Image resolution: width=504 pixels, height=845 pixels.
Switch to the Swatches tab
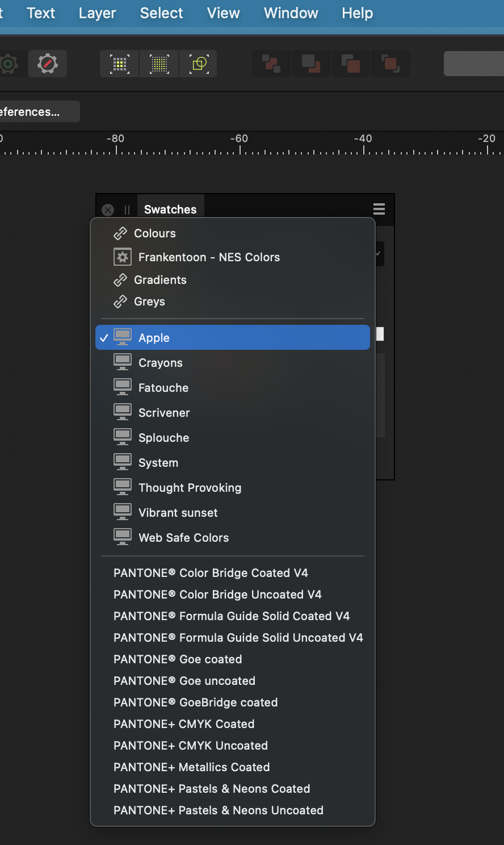click(x=170, y=209)
